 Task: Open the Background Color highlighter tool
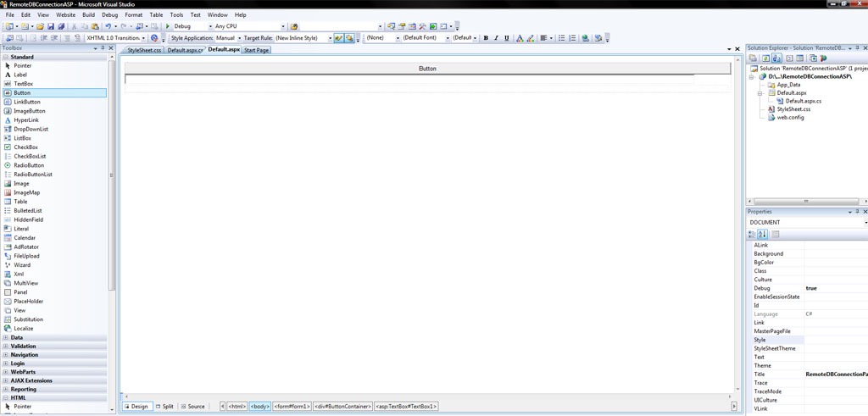[531, 38]
